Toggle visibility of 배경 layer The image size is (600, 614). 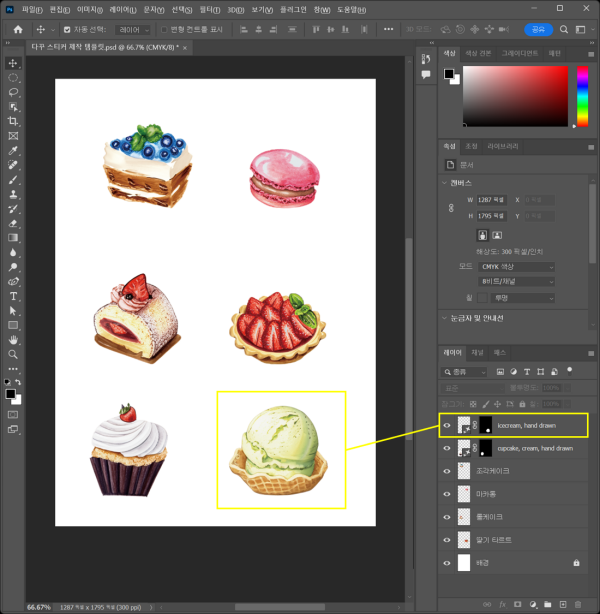pyautogui.click(x=446, y=563)
